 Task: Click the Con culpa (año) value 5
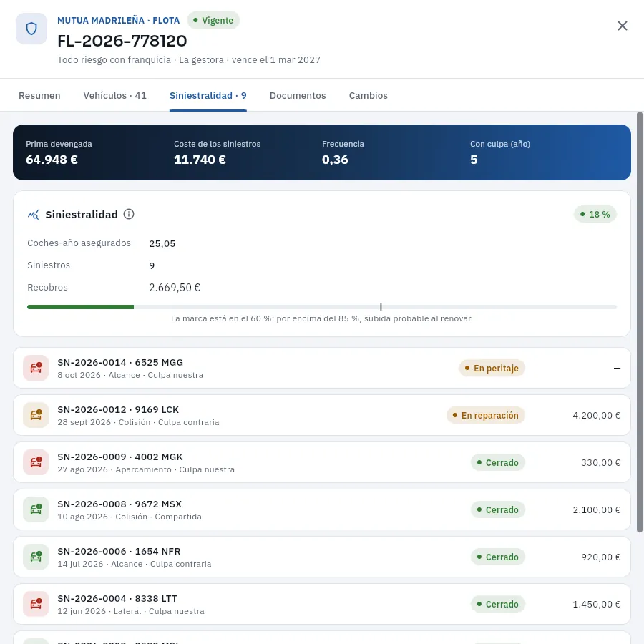click(x=474, y=160)
